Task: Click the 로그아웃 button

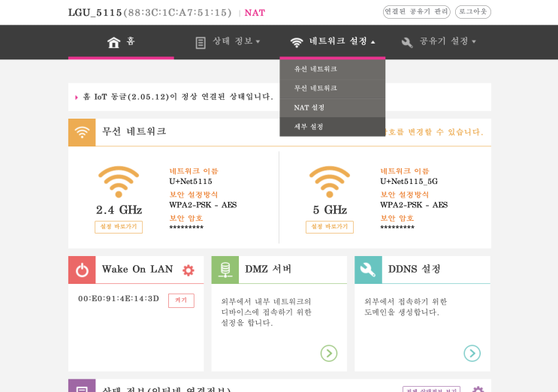Action: pyautogui.click(x=473, y=12)
